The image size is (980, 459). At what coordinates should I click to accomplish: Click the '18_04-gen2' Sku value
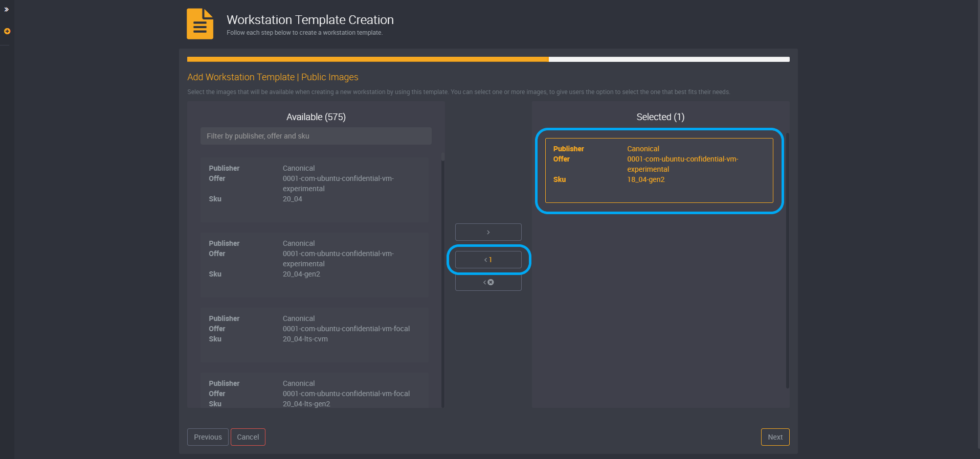[646, 179]
